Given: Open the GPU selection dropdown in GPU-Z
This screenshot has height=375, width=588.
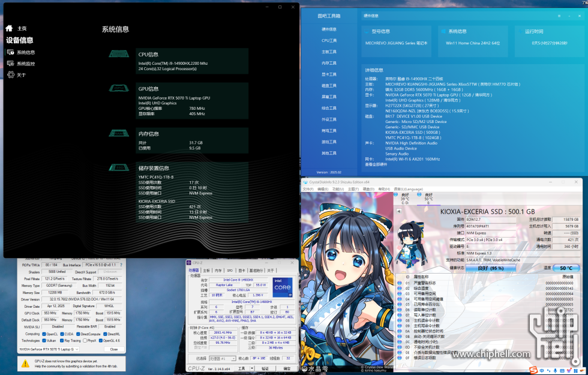Looking at the screenshot, I should click(49, 349).
